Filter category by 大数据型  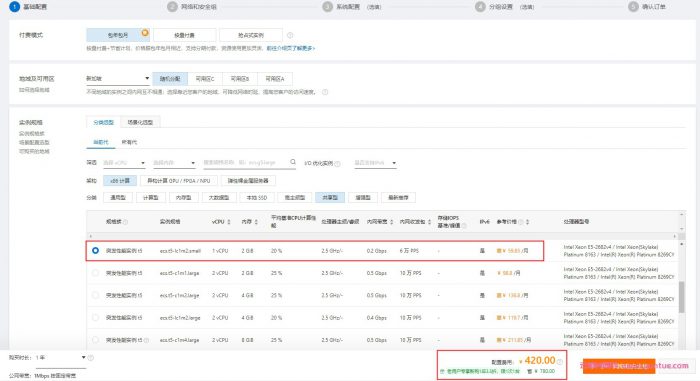coord(219,197)
